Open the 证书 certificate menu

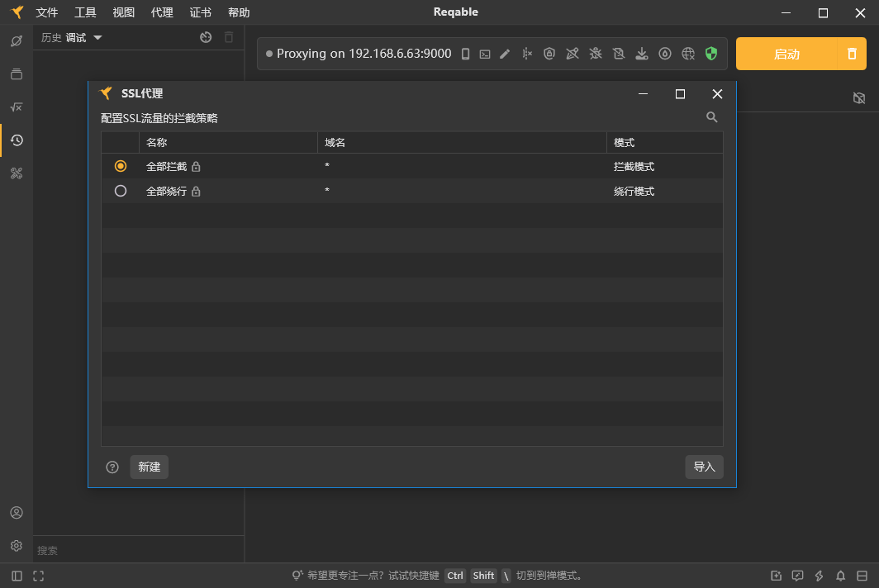[199, 12]
